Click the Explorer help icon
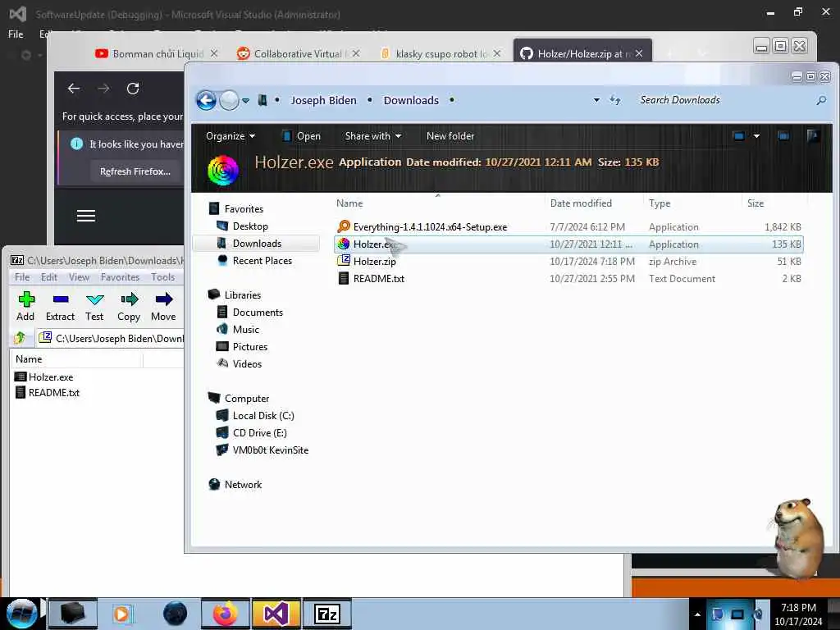The image size is (840, 630). pyautogui.click(x=813, y=136)
